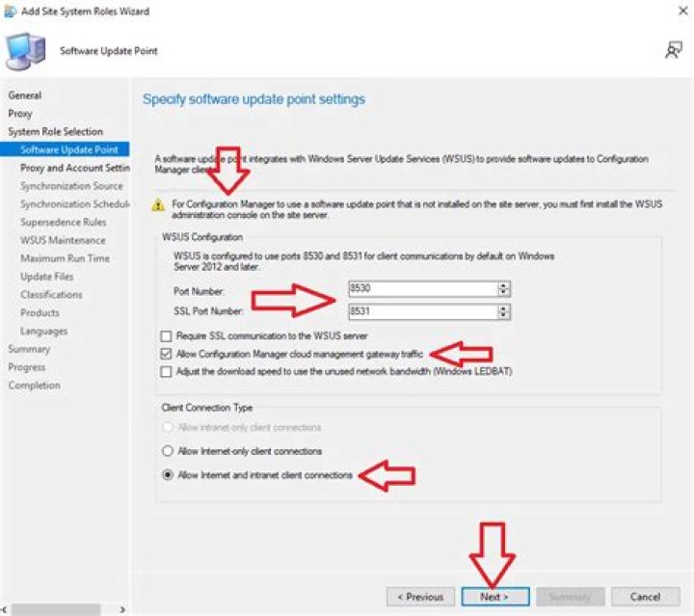Click the WSUS Configuration group label
Screen dimensions: 694x616
click(x=202, y=237)
